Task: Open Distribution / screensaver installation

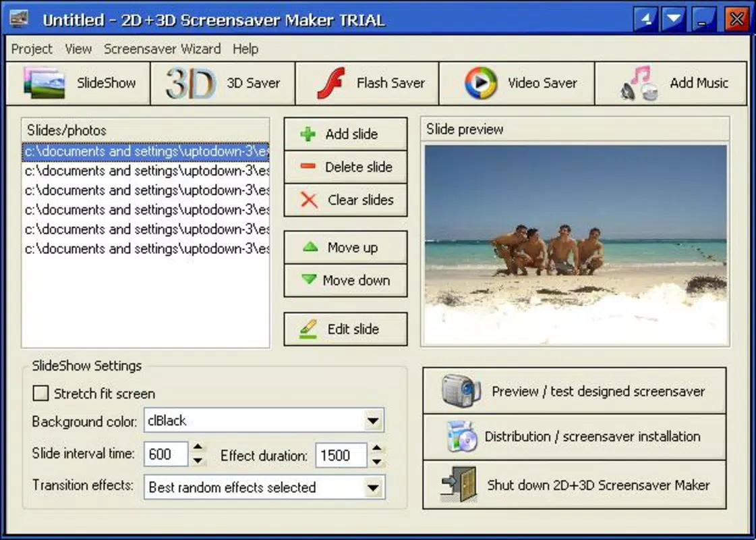Action: pos(574,437)
